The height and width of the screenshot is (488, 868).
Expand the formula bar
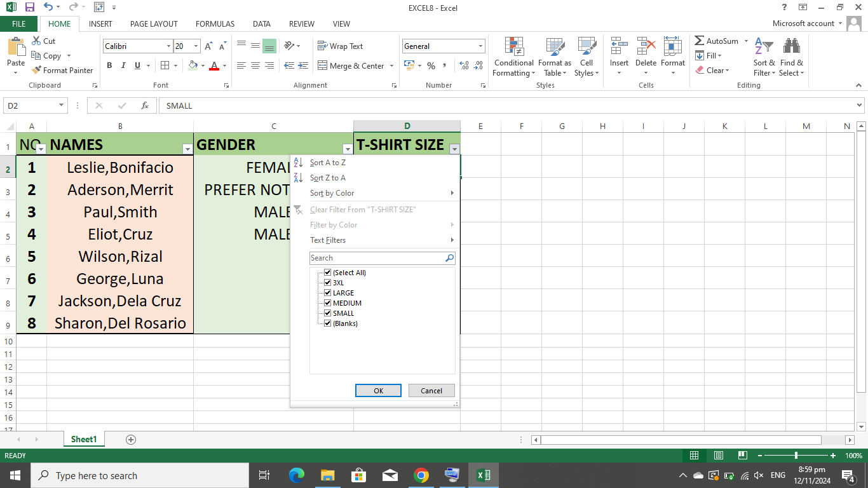(x=860, y=105)
